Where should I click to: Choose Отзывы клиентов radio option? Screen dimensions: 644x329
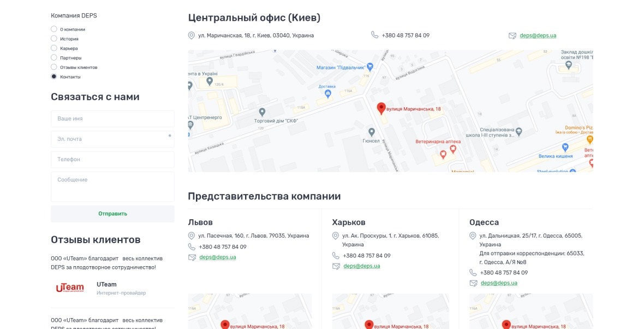coord(54,67)
